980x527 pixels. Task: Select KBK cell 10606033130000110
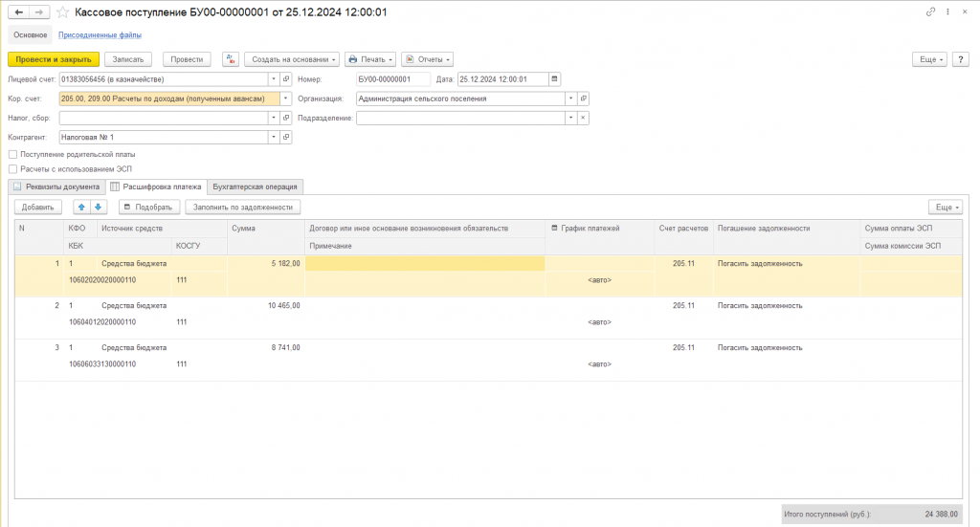coord(118,364)
